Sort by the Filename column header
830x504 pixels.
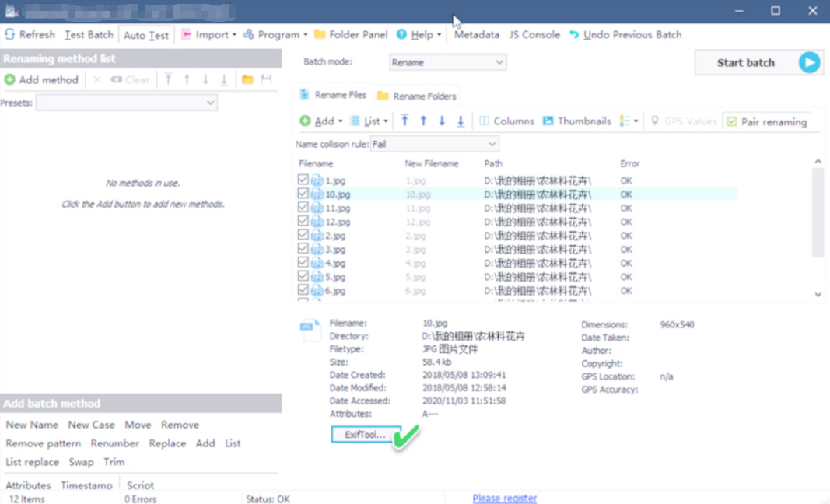pyautogui.click(x=316, y=163)
